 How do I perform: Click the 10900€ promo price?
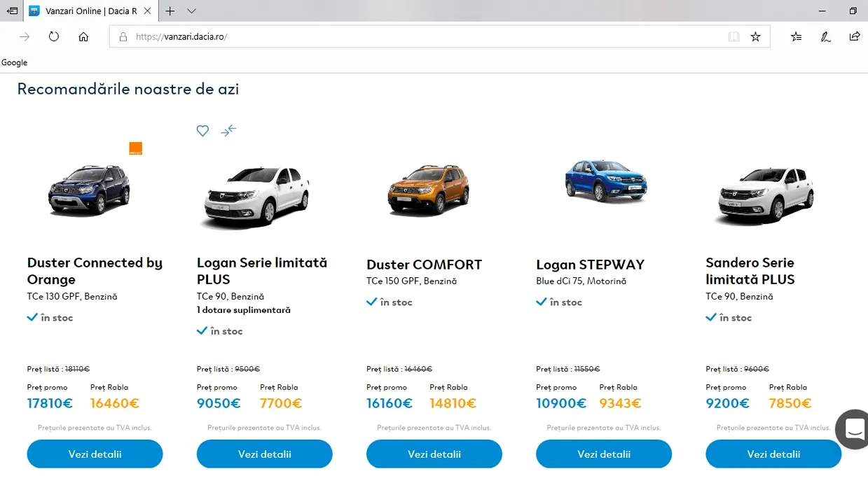pos(561,403)
